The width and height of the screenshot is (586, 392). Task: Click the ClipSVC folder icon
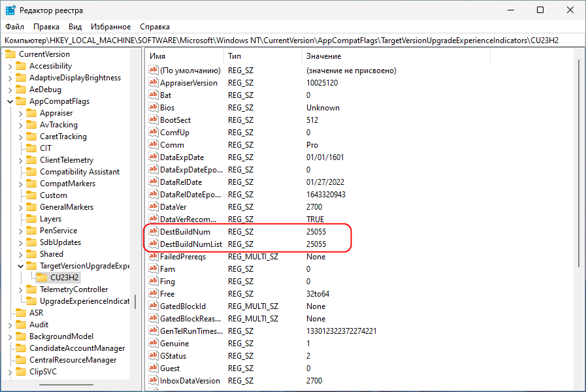21,372
